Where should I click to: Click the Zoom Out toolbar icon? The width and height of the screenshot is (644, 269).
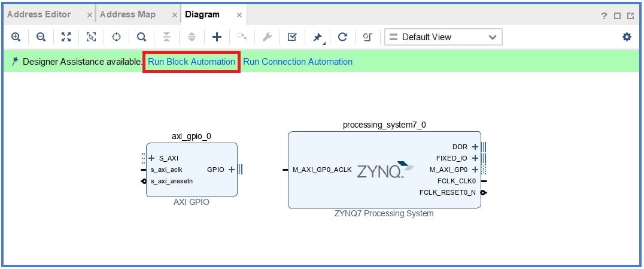41,37
